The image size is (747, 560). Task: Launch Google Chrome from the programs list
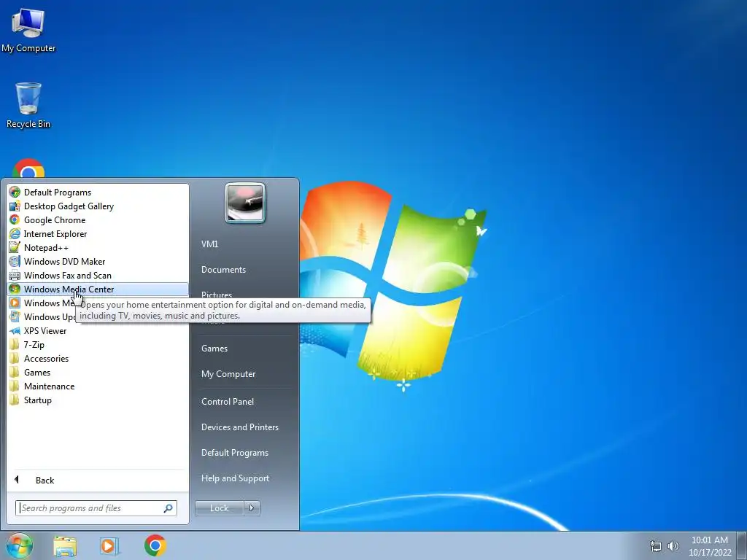point(15,220)
